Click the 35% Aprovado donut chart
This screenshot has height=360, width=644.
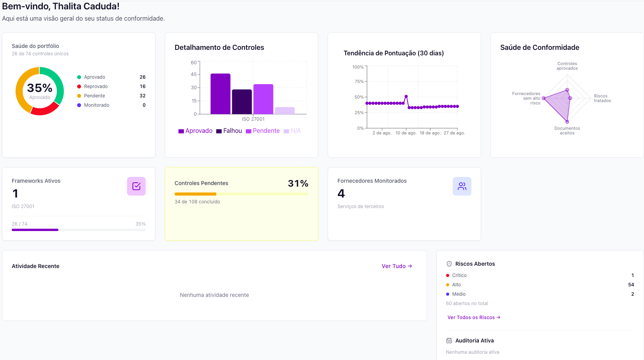40,91
